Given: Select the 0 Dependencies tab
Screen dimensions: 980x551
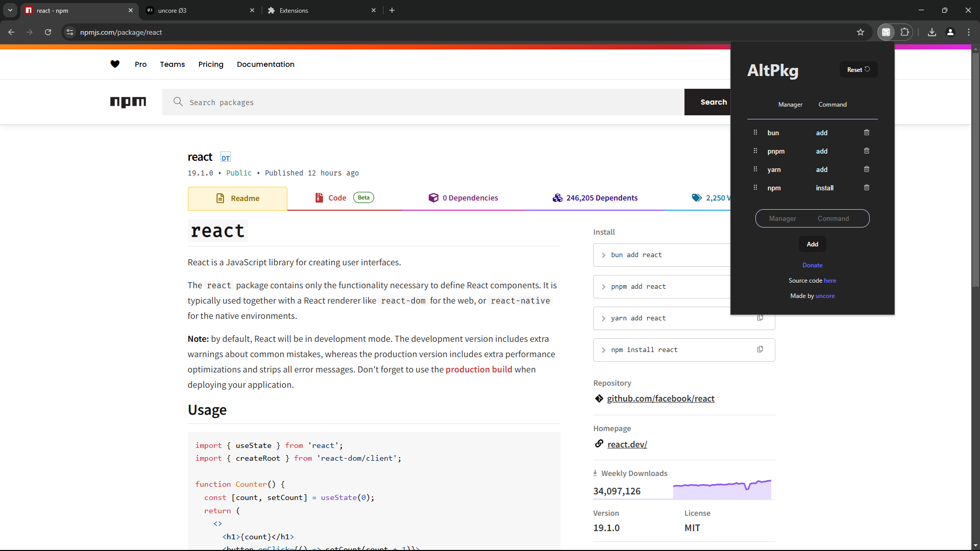Looking at the screenshot, I should 463,198.
